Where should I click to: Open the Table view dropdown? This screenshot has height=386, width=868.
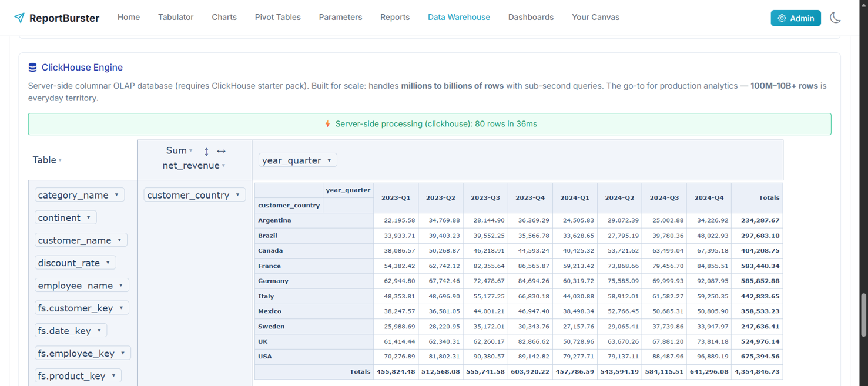click(x=61, y=159)
